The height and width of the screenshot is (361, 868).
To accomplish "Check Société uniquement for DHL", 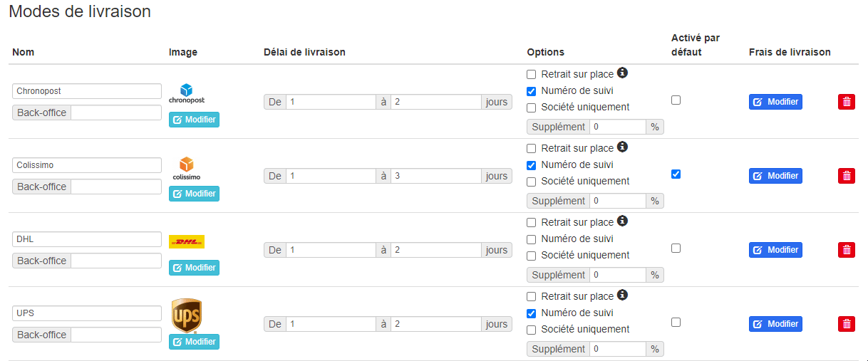I will point(532,256).
